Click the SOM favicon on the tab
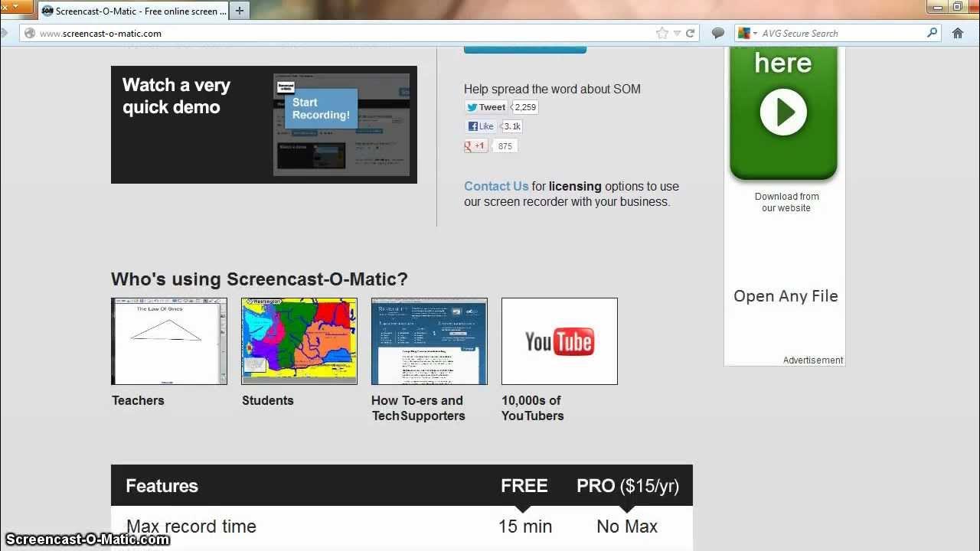 tap(47, 11)
